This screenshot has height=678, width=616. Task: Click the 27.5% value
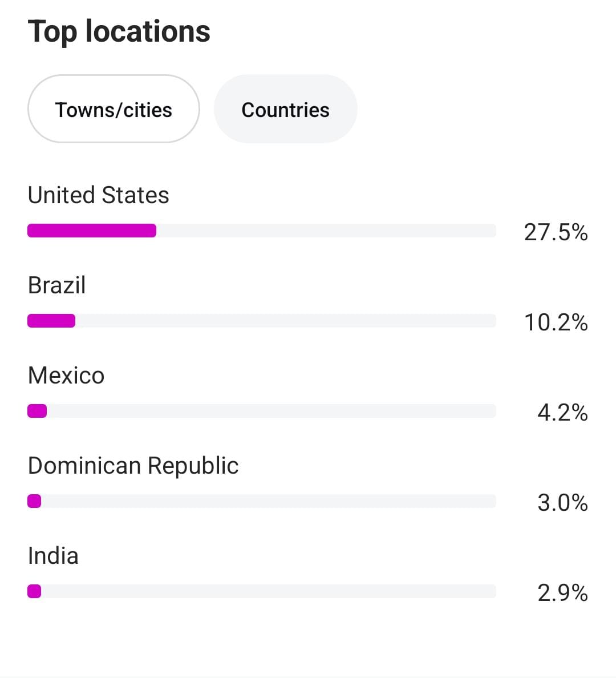(x=556, y=232)
